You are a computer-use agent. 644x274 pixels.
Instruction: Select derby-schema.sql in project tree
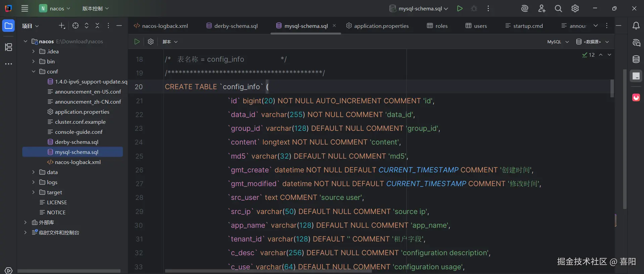coord(73,142)
